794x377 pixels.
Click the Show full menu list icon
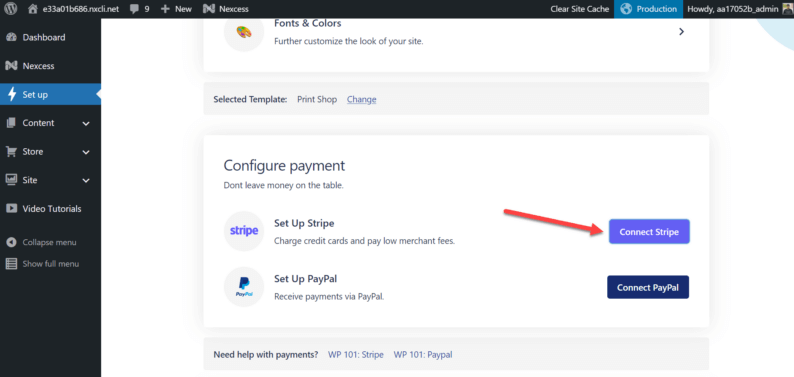click(x=11, y=264)
